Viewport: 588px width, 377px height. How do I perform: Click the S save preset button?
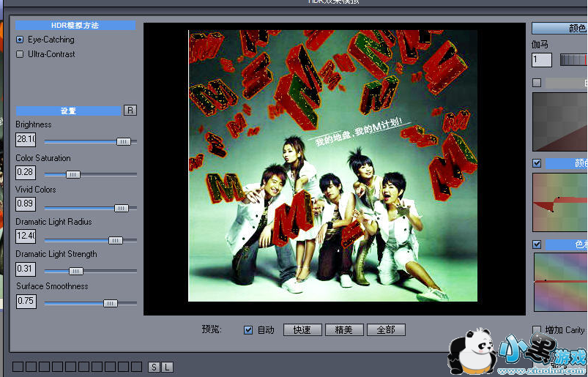click(154, 367)
